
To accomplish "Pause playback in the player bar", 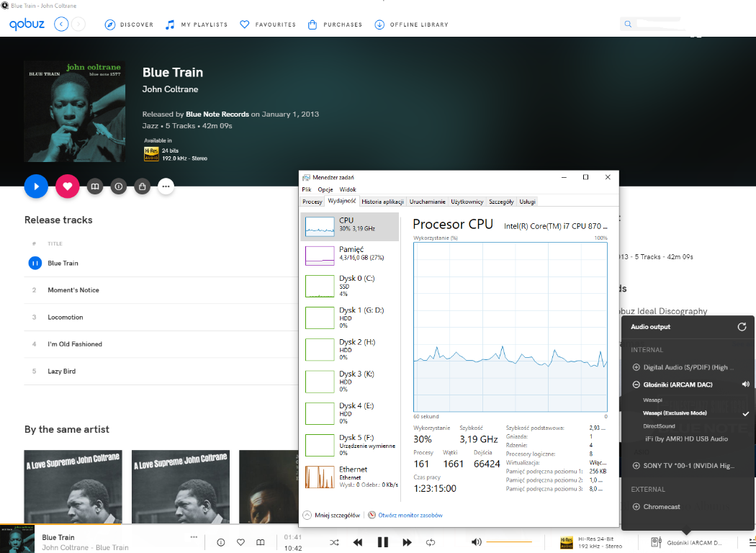I will [383, 542].
